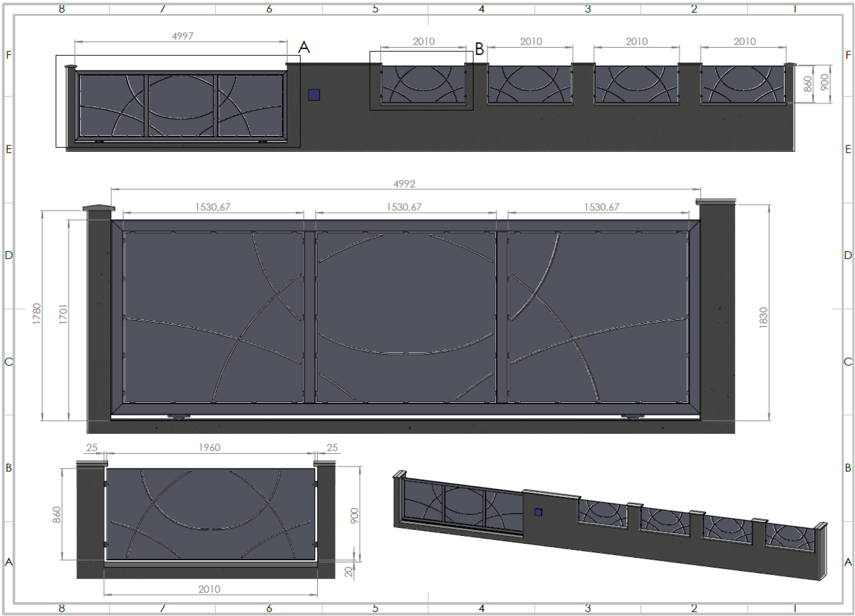Click the blue square on the top elevation wall
The image size is (855, 616).
(314, 95)
